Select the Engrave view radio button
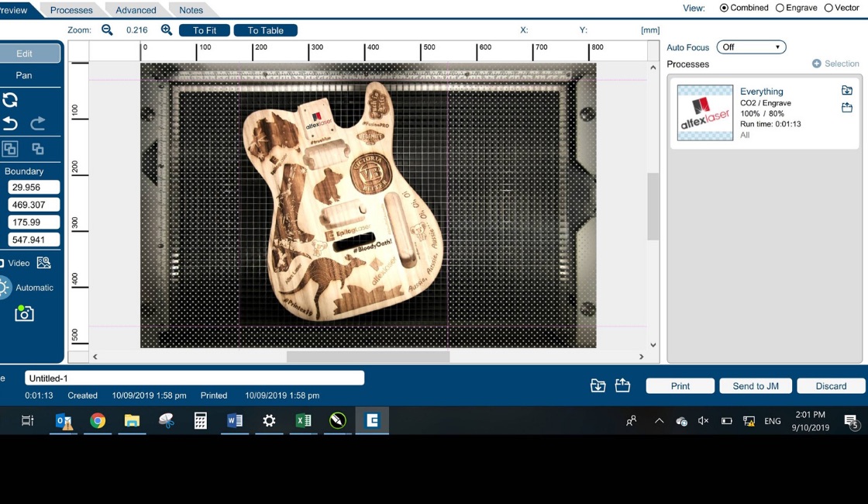 780,8
